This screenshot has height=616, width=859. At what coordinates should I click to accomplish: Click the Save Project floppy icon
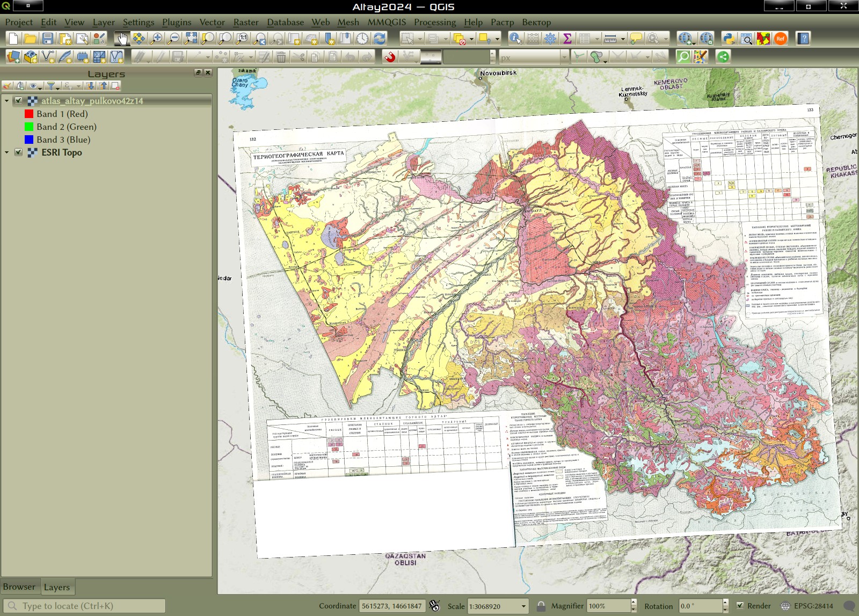[48, 39]
